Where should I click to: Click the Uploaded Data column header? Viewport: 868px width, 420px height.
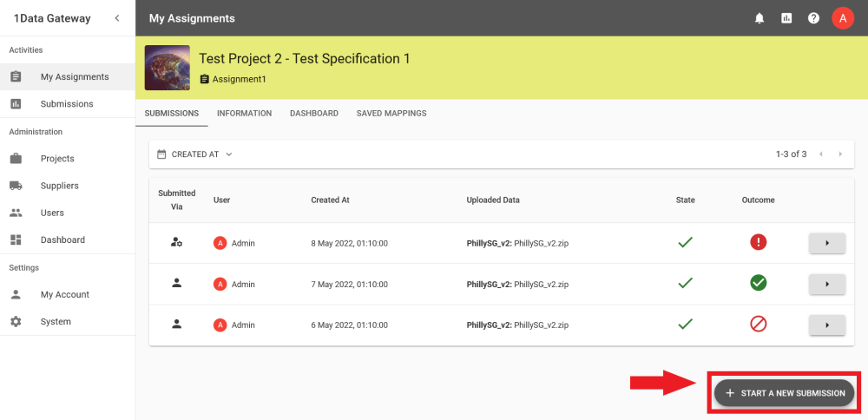493,200
